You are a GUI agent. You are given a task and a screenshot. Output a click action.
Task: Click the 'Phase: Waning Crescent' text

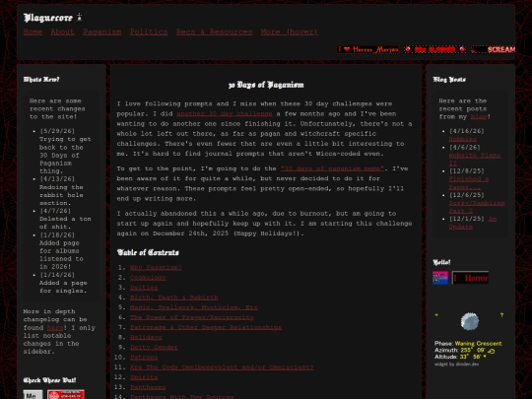[x=468, y=344]
